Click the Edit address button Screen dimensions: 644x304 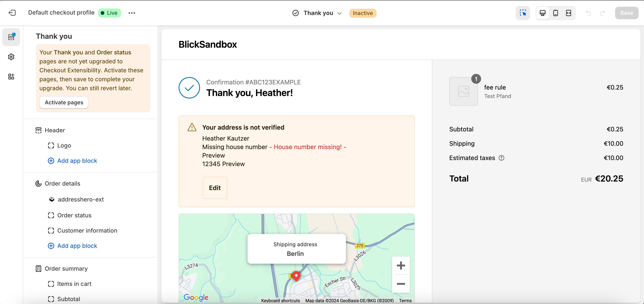(215, 188)
